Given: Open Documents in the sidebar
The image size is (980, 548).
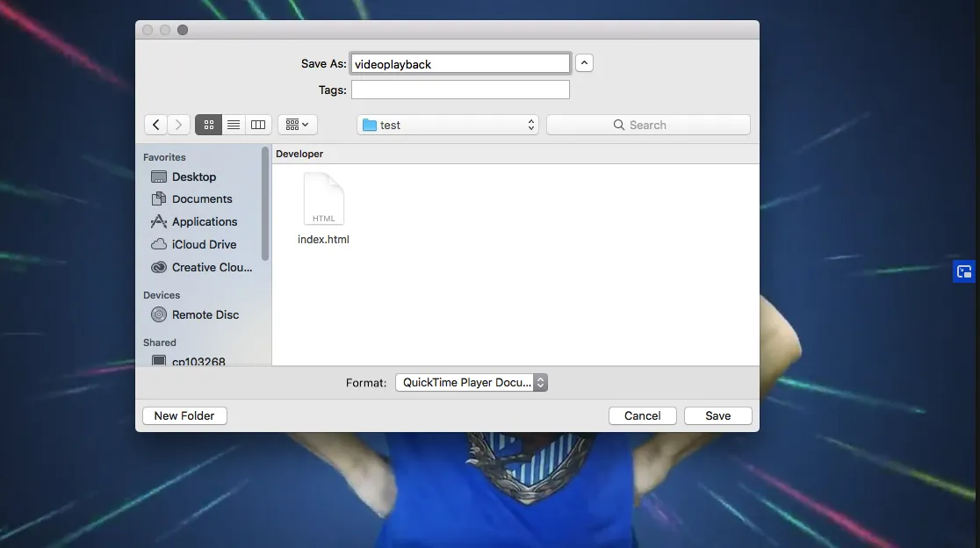Looking at the screenshot, I should click(x=203, y=199).
